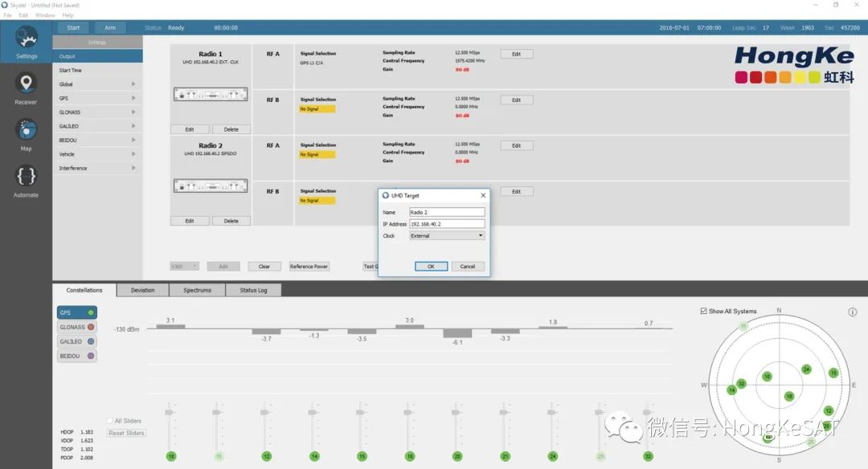Select satellite 20 icon below its slider

click(457, 456)
